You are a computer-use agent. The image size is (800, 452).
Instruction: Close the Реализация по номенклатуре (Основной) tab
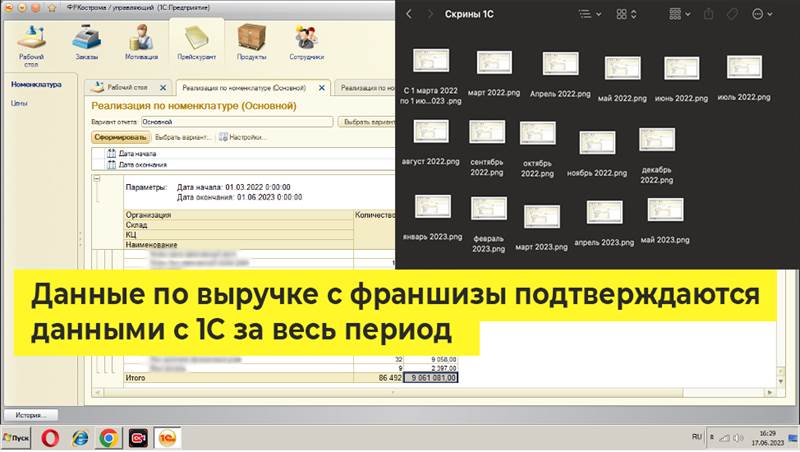[321, 88]
